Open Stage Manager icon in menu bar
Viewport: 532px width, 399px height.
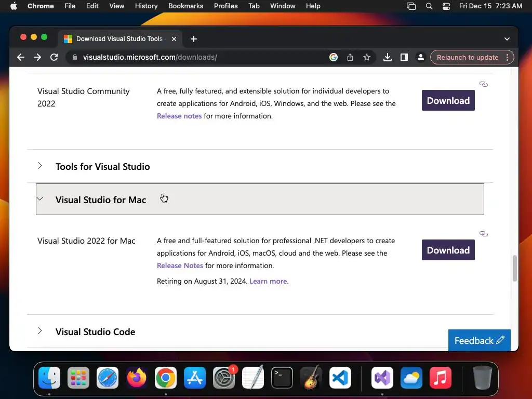pyautogui.click(x=411, y=6)
